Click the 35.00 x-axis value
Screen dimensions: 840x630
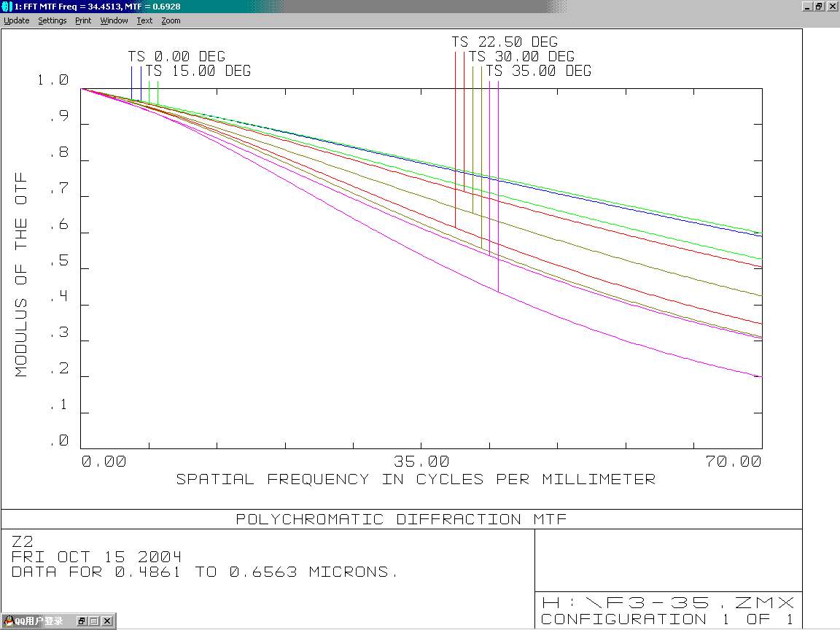click(x=421, y=462)
